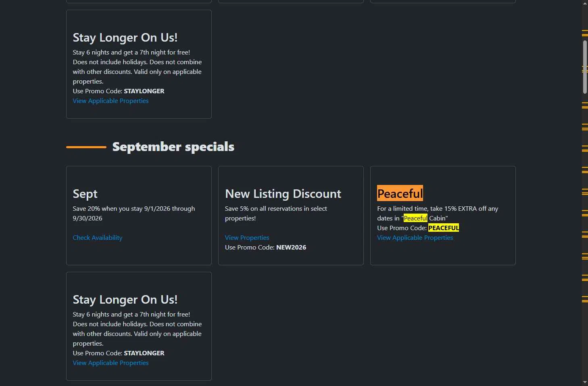Open View Applicable Properties beneath the Sept card
Viewport: 588px width, 386px height.
[111, 363]
